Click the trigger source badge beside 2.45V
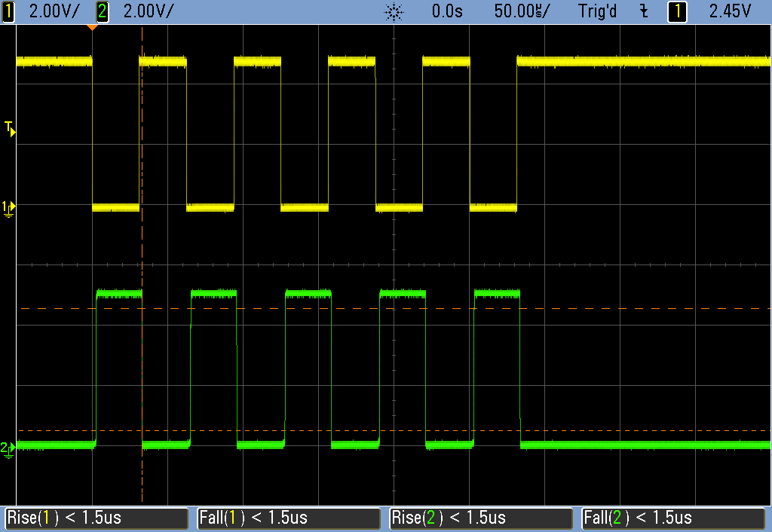 point(677,11)
